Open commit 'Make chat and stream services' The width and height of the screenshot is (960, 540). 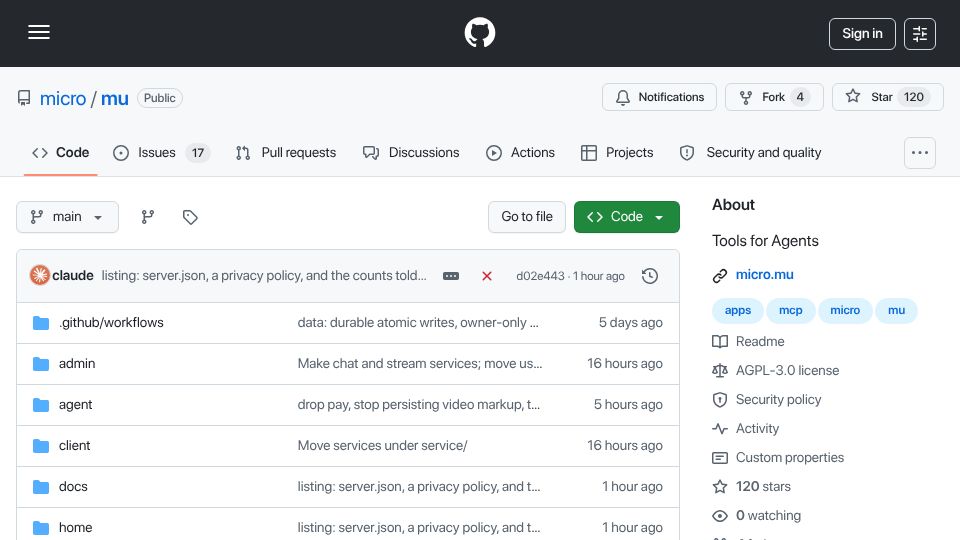pyautogui.click(x=420, y=364)
